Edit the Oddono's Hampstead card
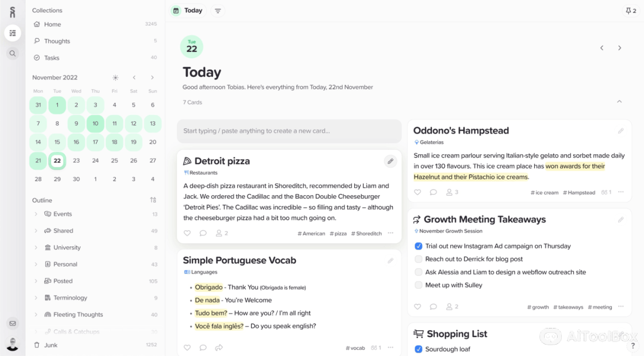The height and width of the screenshot is (356, 644). coord(621,131)
